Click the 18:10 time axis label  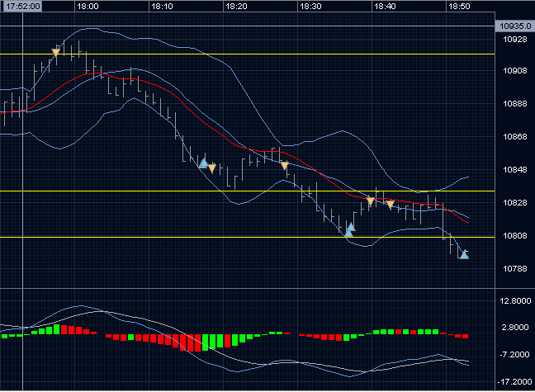point(162,6)
